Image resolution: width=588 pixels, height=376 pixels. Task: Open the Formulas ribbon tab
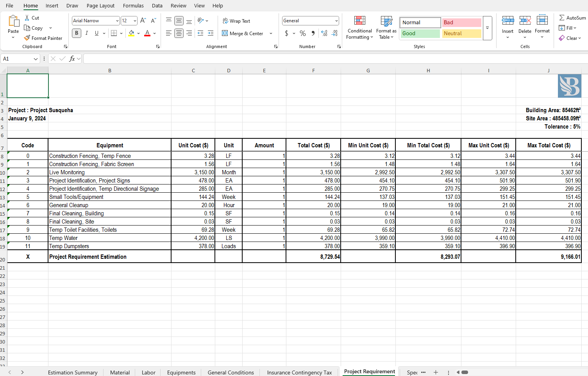pyautogui.click(x=133, y=5)
